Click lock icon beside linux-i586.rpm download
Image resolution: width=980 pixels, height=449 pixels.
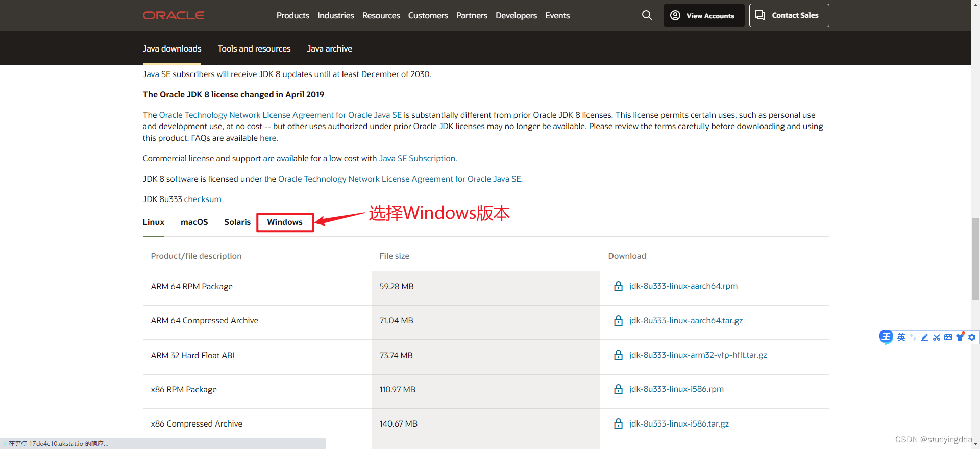[x=618, y=389]
